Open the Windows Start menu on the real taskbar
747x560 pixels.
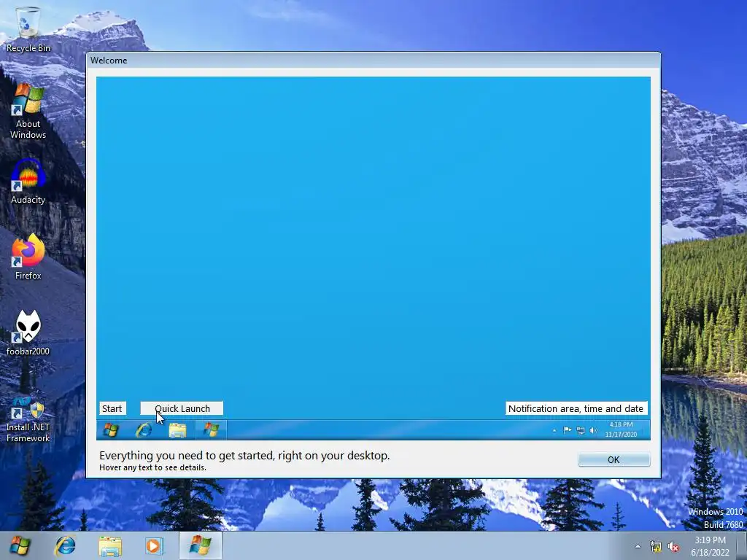click(20, 545)
